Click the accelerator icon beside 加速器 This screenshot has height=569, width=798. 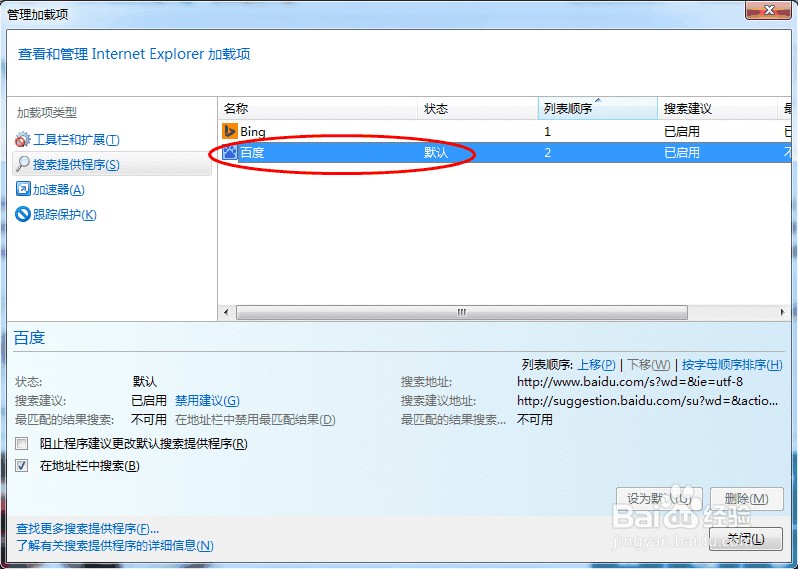click(x=23, y=189)
